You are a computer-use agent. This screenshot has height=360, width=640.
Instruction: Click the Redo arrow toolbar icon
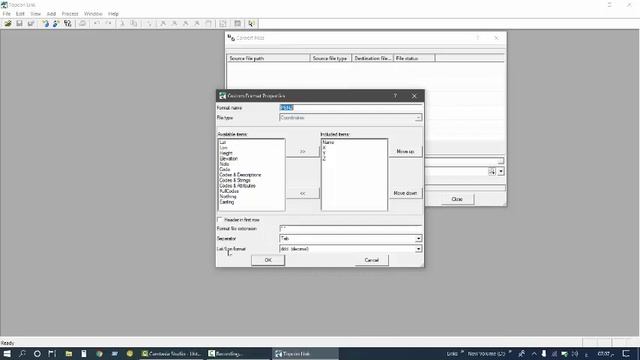pos(108,24)
